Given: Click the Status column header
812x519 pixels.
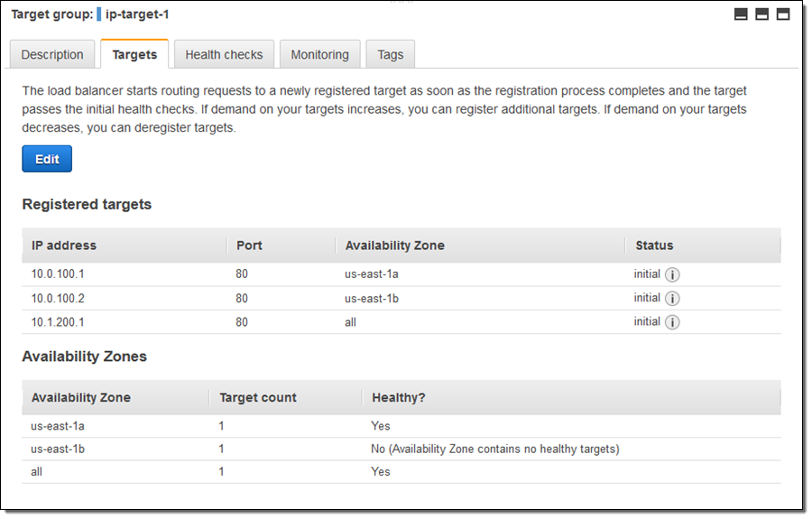Looking at the screenshot, I should 654,246.
